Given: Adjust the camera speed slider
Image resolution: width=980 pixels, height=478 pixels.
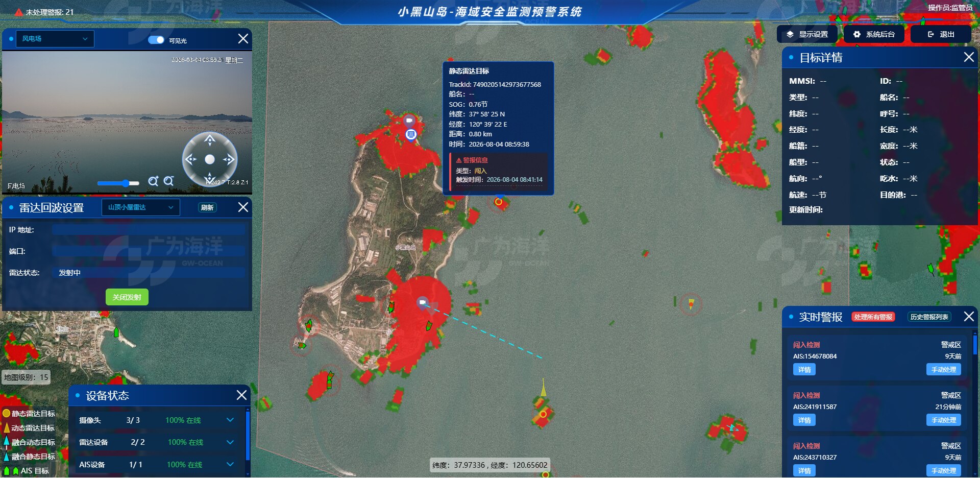Looking at the screenshot, I should tap(118, 183).
